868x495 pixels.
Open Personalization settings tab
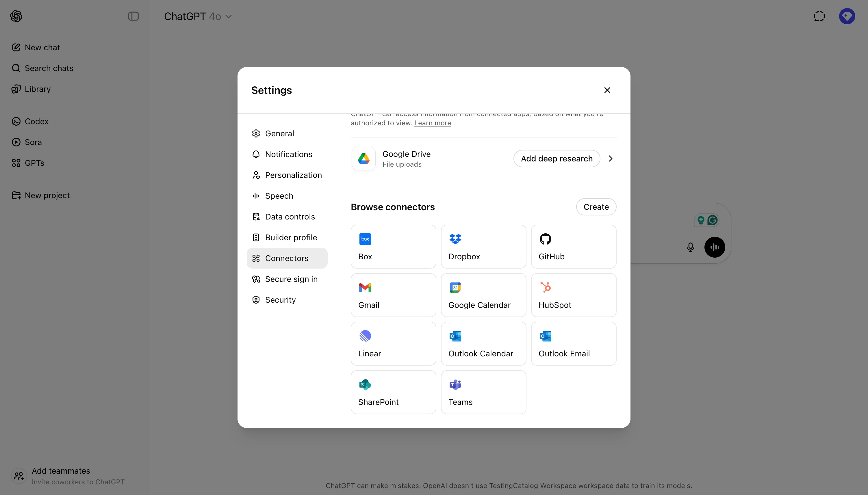pos(287,175)
